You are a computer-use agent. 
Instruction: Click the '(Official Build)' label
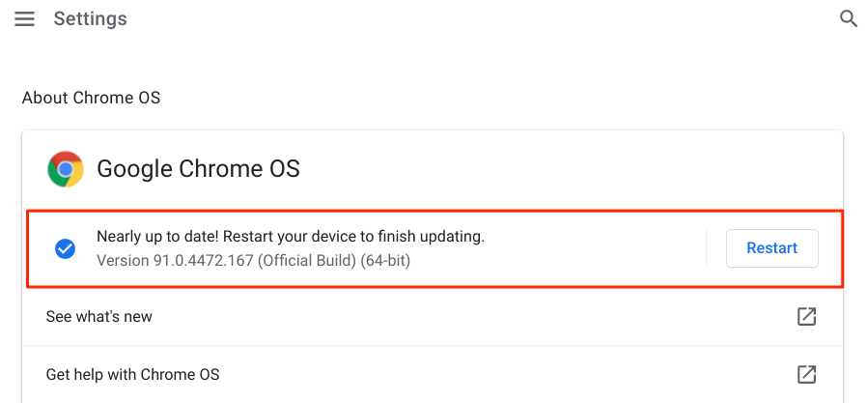(307, 261)
